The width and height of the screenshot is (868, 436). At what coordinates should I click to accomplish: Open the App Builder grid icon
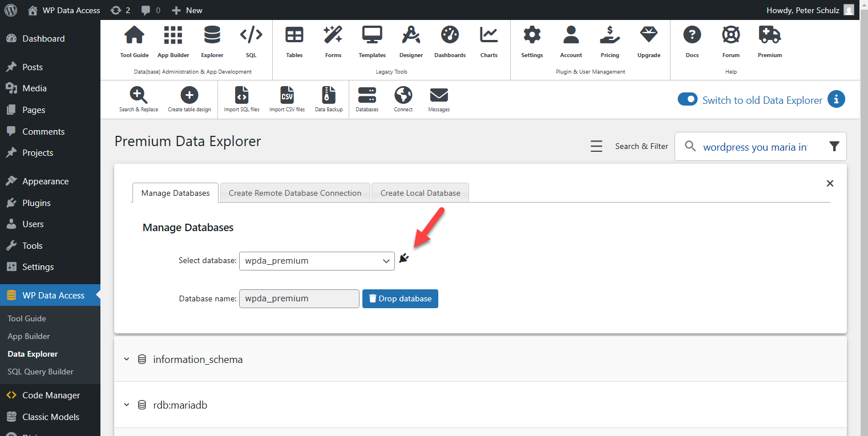tap(173, 35)
